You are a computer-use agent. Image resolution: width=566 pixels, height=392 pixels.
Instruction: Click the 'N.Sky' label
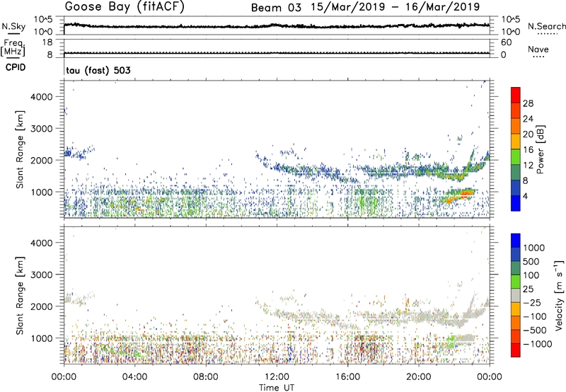pos(13,26)
